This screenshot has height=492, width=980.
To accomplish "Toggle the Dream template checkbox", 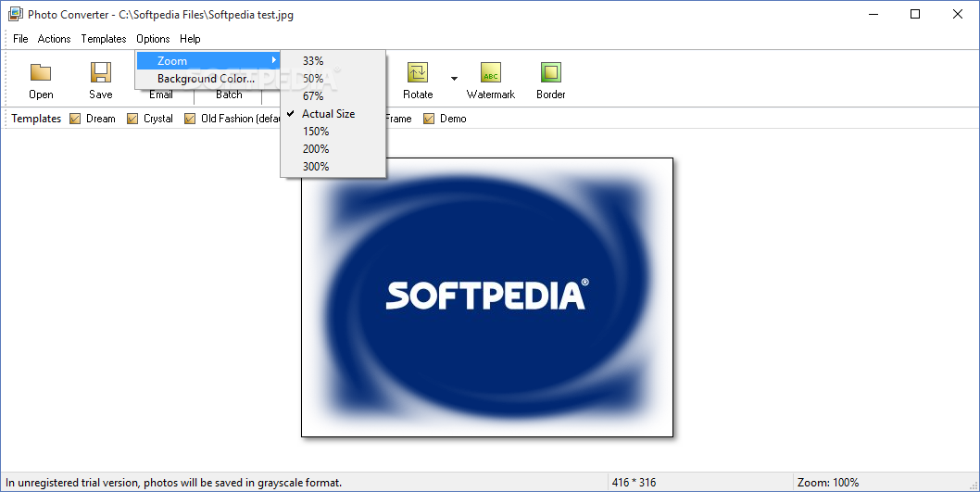I will (x=75, y=119).
